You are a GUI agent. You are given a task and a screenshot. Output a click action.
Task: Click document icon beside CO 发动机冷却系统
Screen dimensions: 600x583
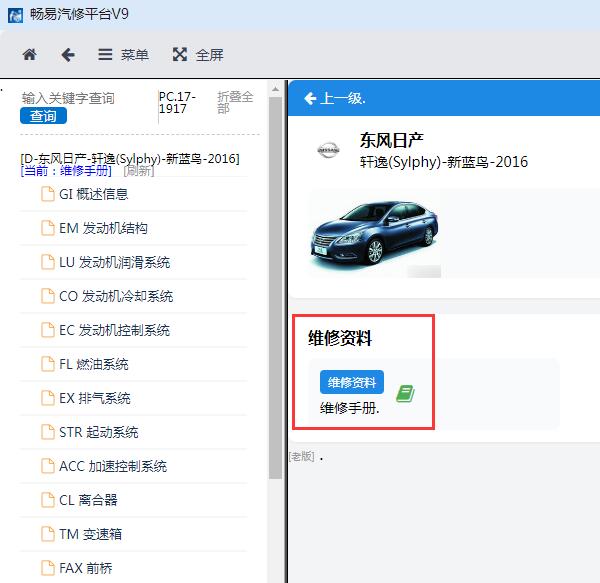48,296
